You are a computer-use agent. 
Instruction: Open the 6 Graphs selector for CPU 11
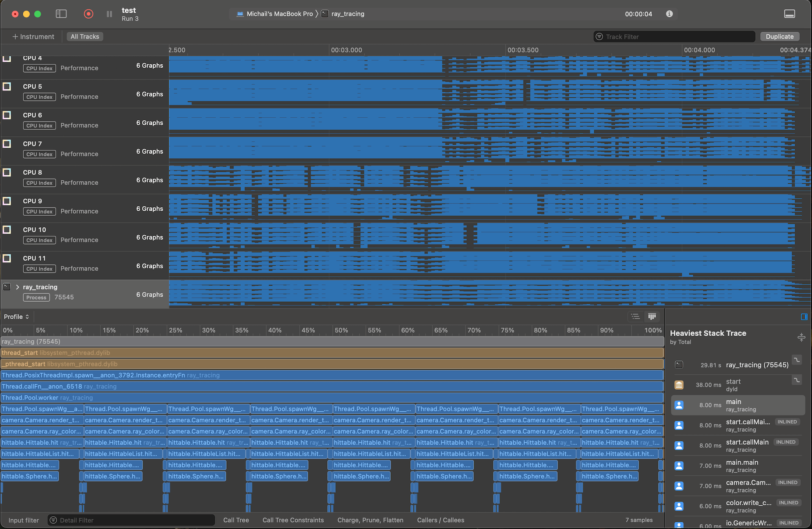coord(150,266)
